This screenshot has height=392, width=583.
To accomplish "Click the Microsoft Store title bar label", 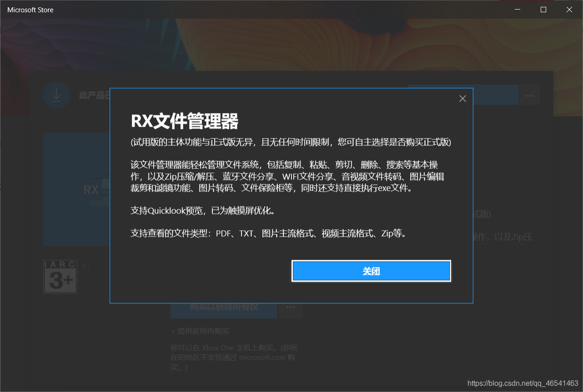I will pos(30,9).
